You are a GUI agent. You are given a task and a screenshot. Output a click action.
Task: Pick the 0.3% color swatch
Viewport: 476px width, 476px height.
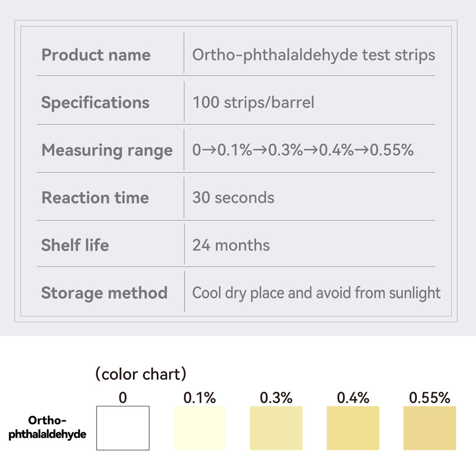[276, 428]
